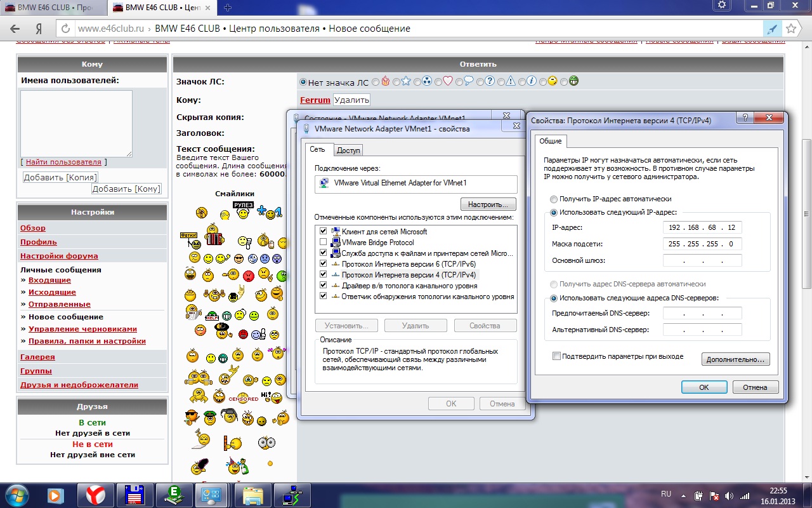812x508 pixels.
Task: Switch to the 'Доступ' tab
Action: 348,150
